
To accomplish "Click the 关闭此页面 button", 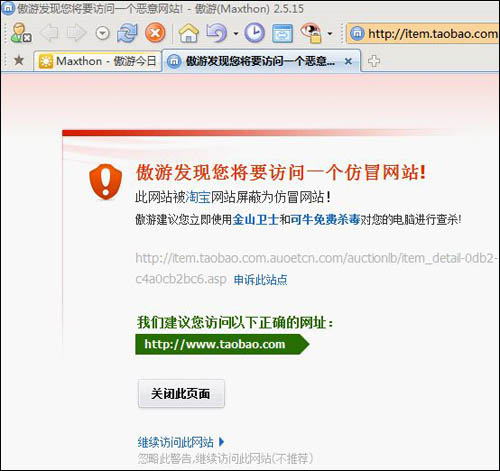I will [181, 393].
